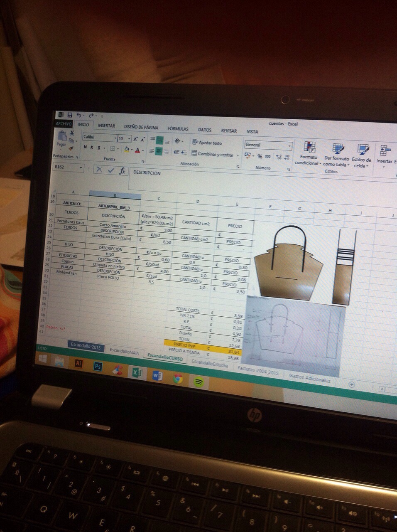Expand the Name Box dropdown showing B162

(81, 167)
